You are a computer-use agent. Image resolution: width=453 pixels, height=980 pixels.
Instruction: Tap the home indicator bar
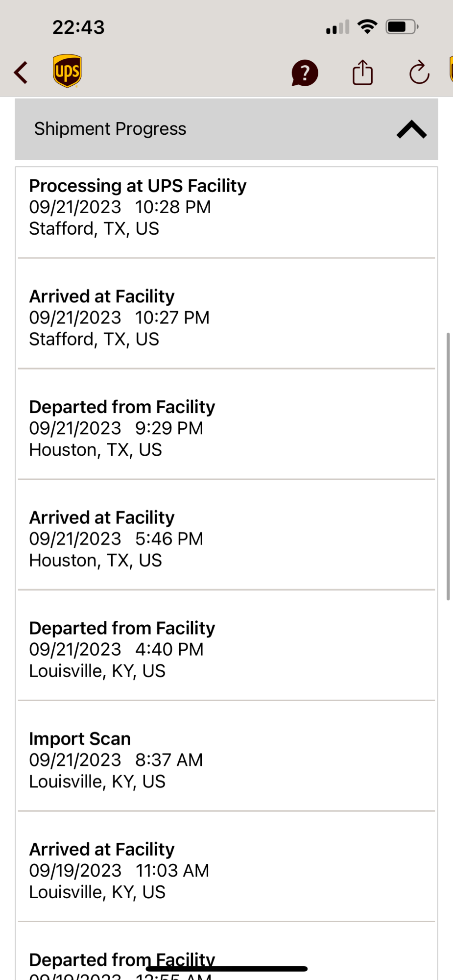click(x=227, y=969)
